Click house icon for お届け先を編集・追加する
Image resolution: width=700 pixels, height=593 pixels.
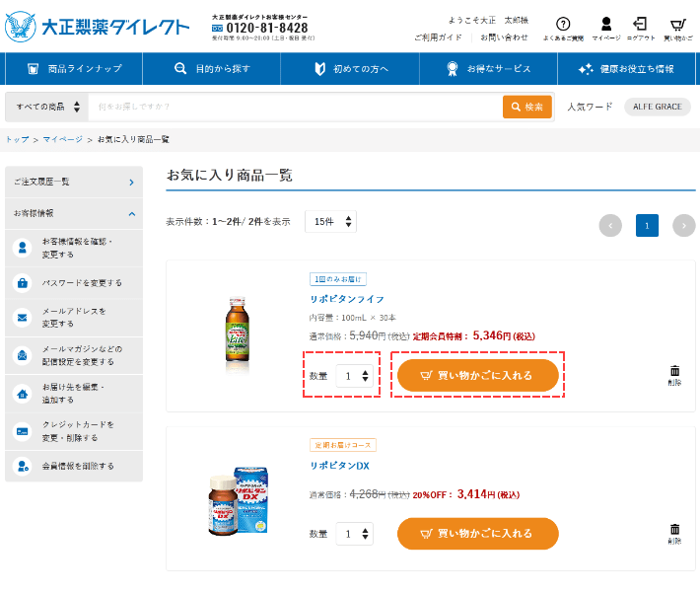coord(22,394)
